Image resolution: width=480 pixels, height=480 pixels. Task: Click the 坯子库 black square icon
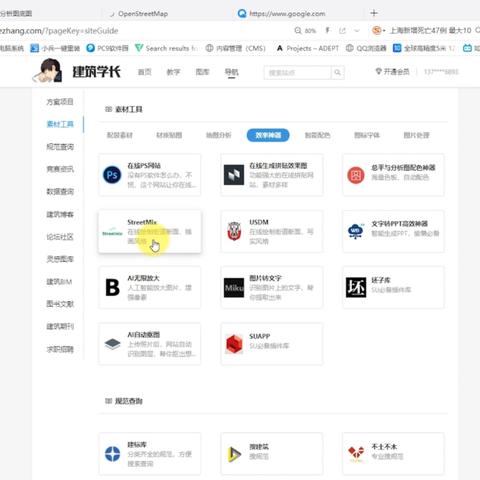[356, 287]
